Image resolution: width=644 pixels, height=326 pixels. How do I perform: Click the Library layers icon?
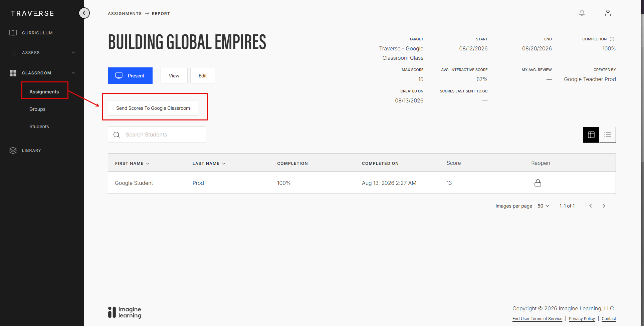pos(13,150)
